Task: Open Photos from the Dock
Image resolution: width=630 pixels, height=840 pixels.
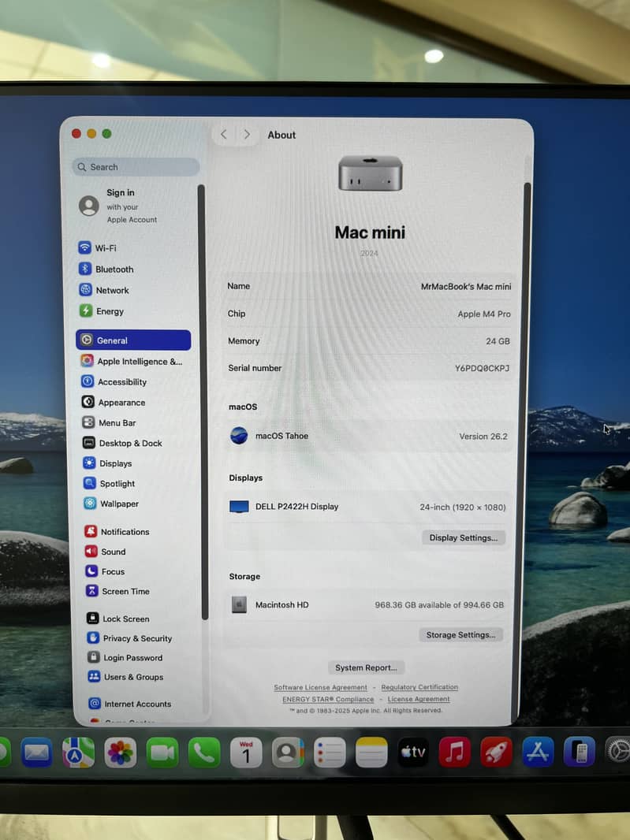Action: pyautogui.click(x=120, y=753)
